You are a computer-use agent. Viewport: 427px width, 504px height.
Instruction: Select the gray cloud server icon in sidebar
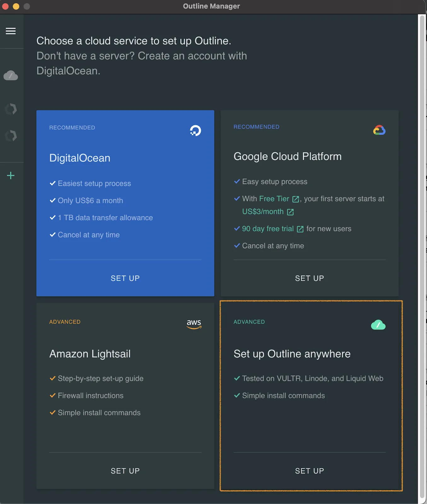tap(11, 75)
